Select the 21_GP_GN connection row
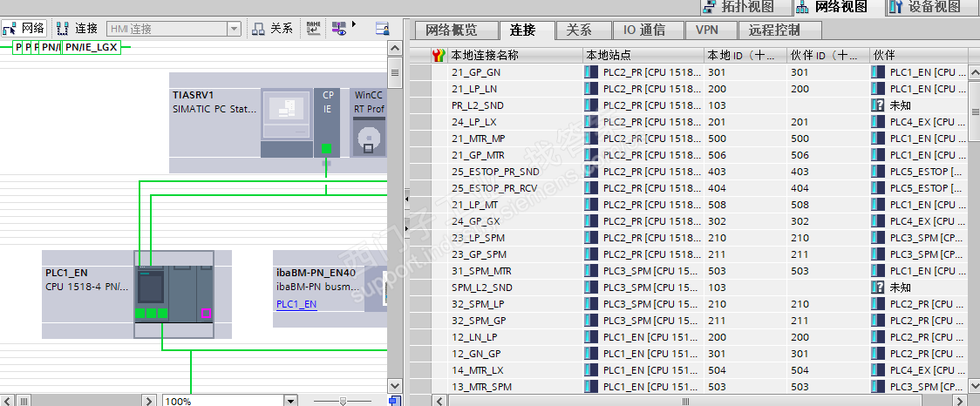The width and height of the screenshot is (980, 406). [x=689, y=72]
